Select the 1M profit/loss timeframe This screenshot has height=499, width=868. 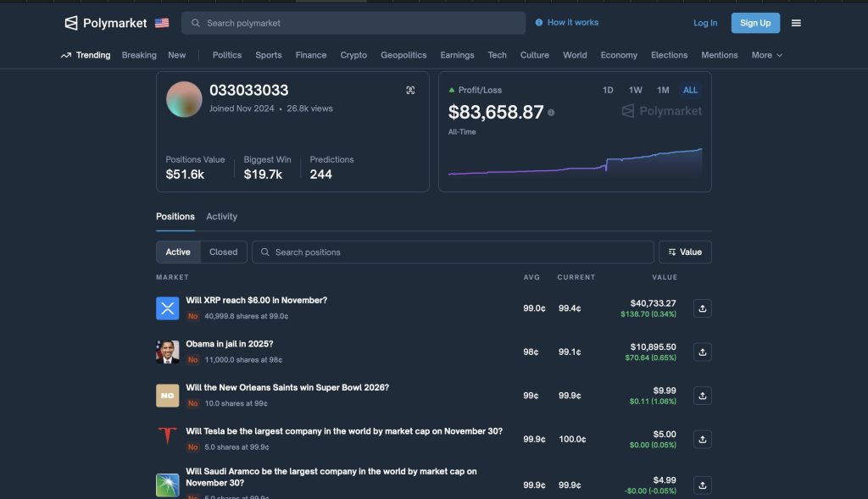pos(663,90)
